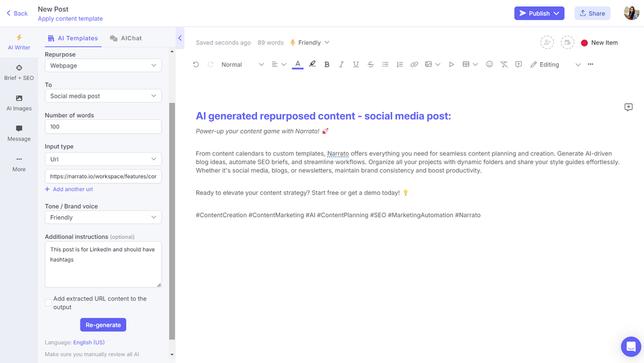The image size is (644, 363).
Task: Change language via English (US) link
Action: 89,342
